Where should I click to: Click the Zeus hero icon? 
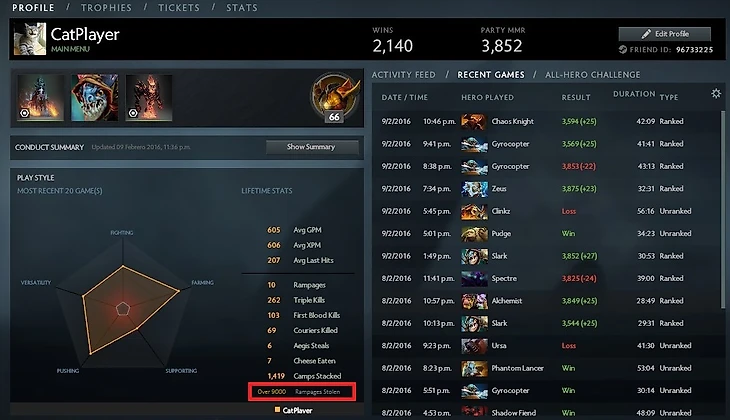[x=474, y=189]
